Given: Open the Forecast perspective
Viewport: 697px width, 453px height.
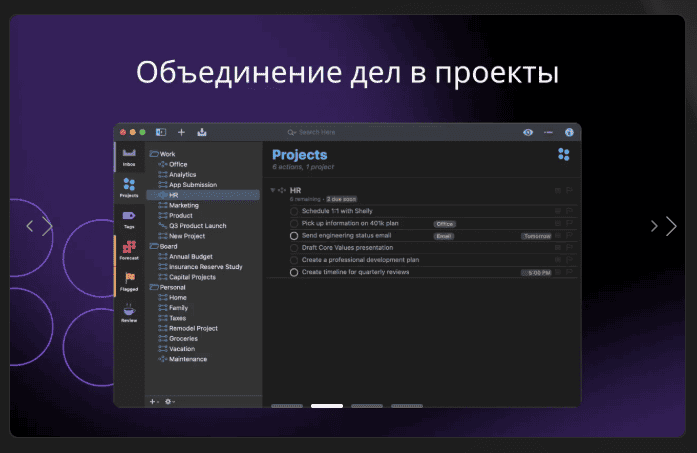Looking at the screenshot, I should 129,250.
